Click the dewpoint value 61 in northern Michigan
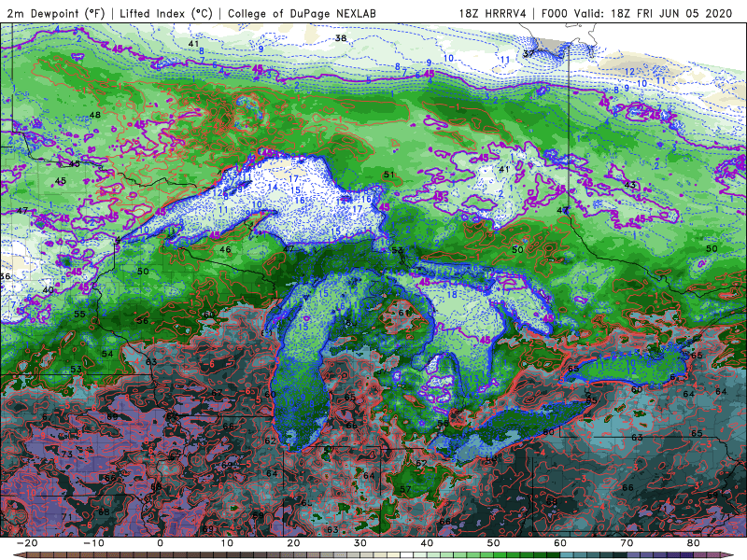 point(404,313)
